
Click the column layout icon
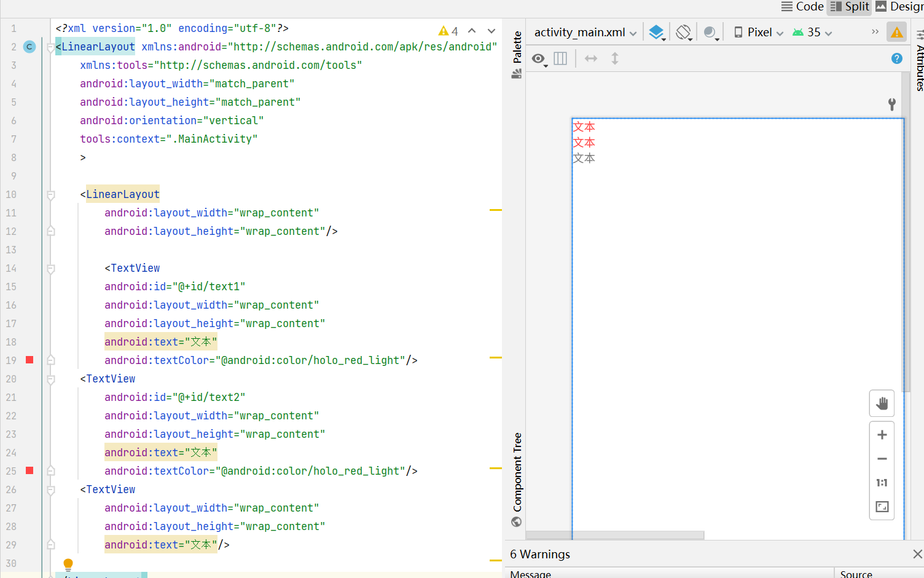pyautogui.click(x=560, y=58)
